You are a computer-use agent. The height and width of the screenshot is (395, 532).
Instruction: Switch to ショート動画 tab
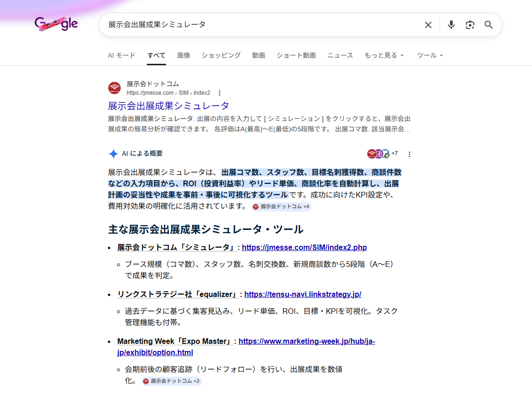coord(296,55)
